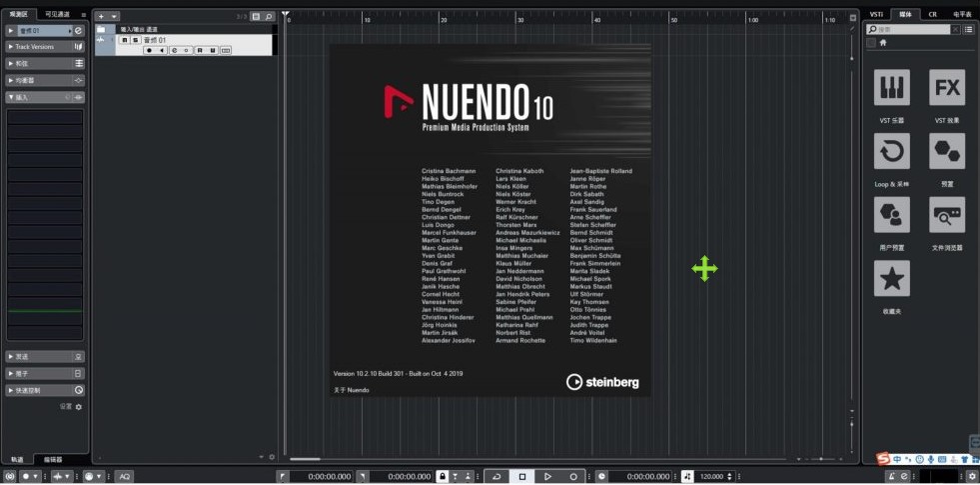Click right locator flag button
This screenshot has width=980, height=485.
[x=362, y=476]
